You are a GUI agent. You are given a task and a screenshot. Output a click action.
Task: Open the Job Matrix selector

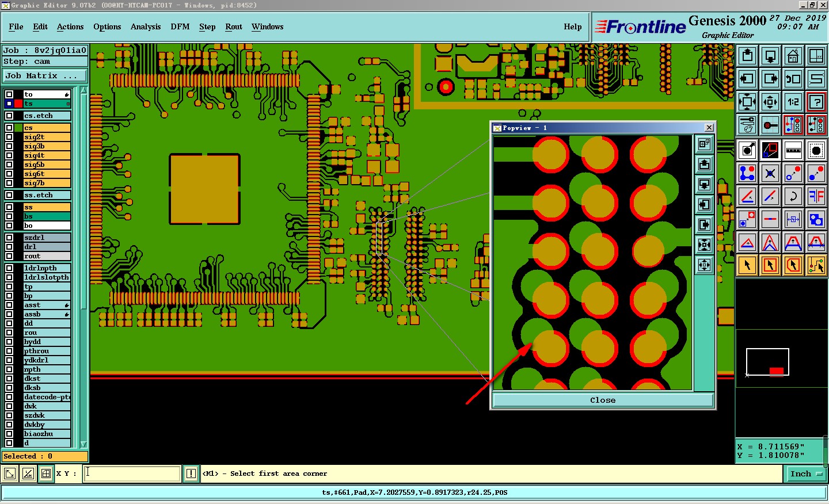pos(45,76)
